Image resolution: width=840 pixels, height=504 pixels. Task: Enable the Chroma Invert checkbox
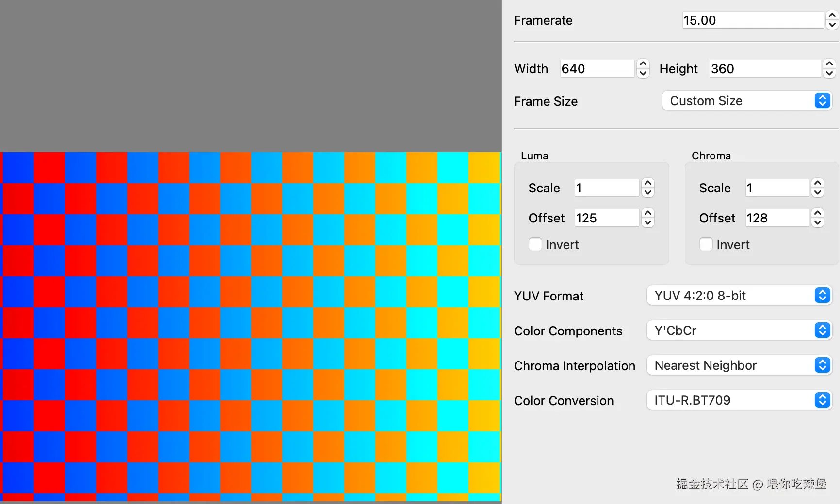[706, 244]
